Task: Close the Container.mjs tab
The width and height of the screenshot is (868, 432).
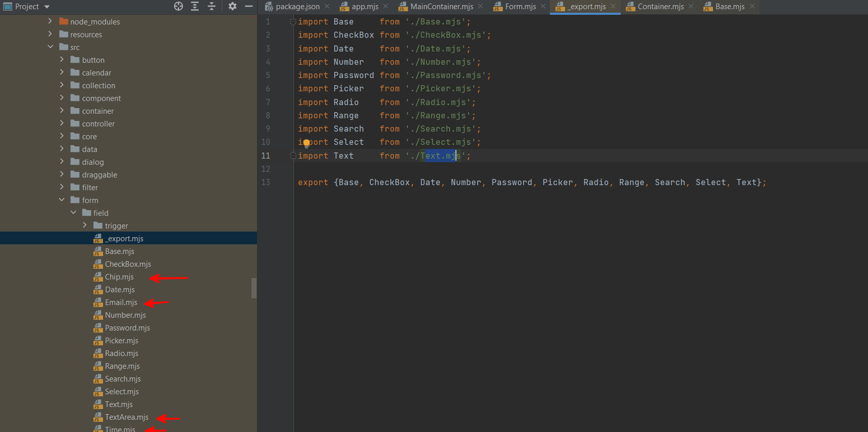Action: point(691,6)
